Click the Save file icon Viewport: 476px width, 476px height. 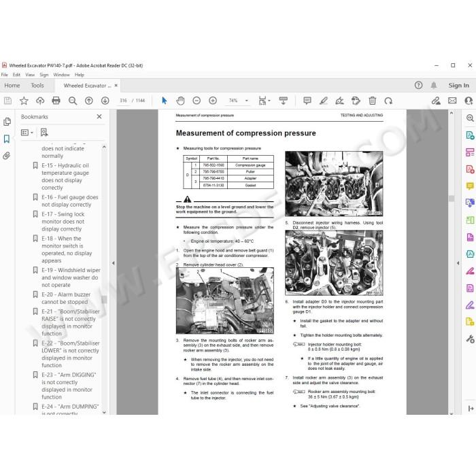tap(8, 101)
